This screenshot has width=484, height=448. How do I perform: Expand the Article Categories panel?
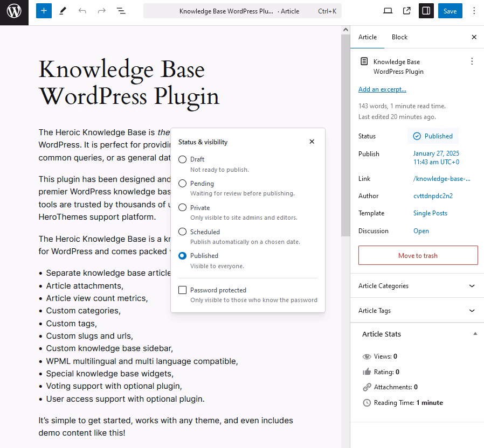[417, 286]
